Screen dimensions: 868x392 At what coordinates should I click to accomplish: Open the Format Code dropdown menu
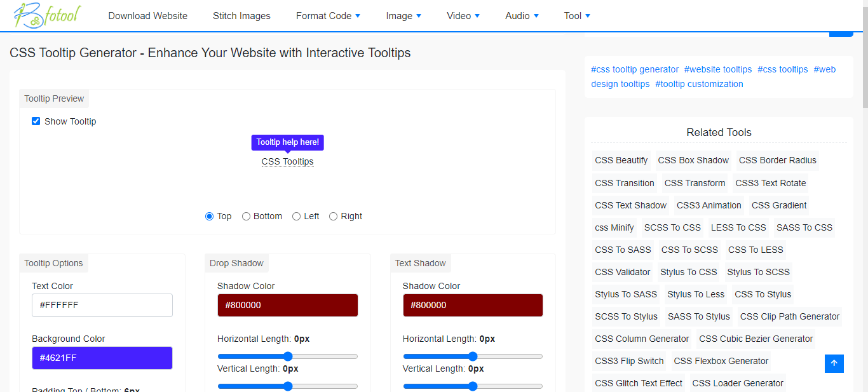click(328, 15)
